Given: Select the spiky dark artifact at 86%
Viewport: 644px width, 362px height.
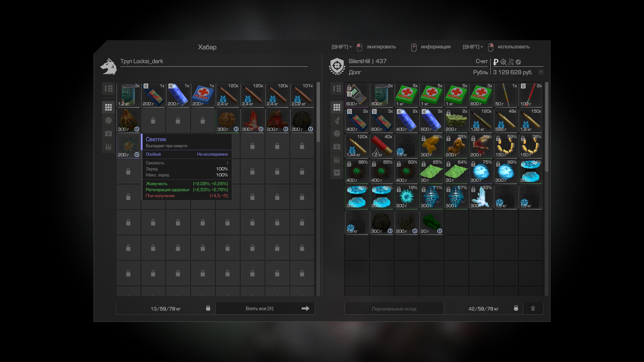Looking at the screenshot, I should click(x=357, y=171).
